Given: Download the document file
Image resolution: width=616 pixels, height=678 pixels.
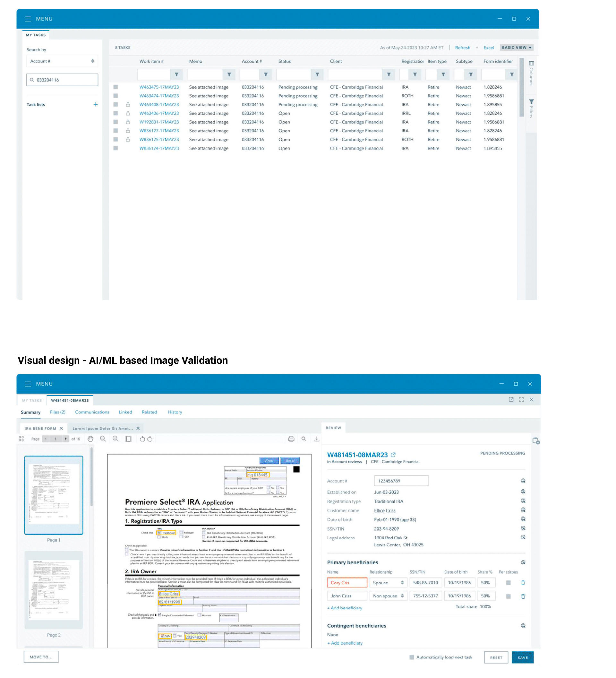Looking at the screenshot, I should [x=316, y=439].
